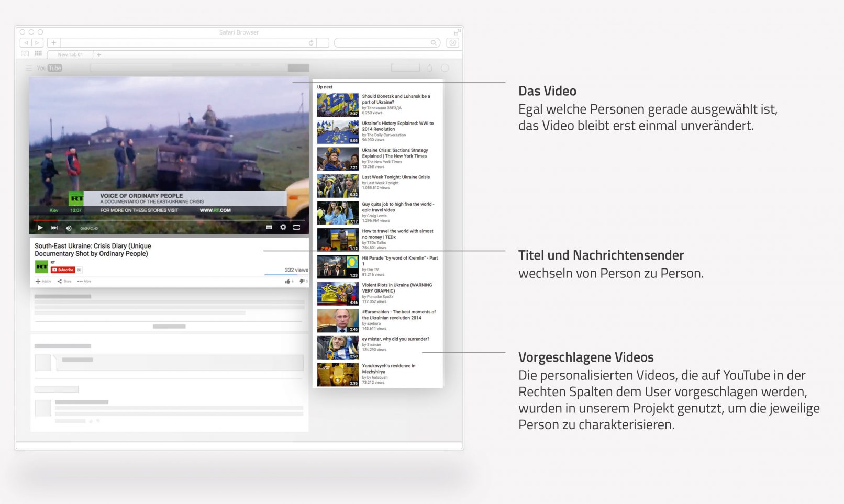Open YouTube hamburger guide menu
This screenshot has width=844, height=504.
point(29,68)
